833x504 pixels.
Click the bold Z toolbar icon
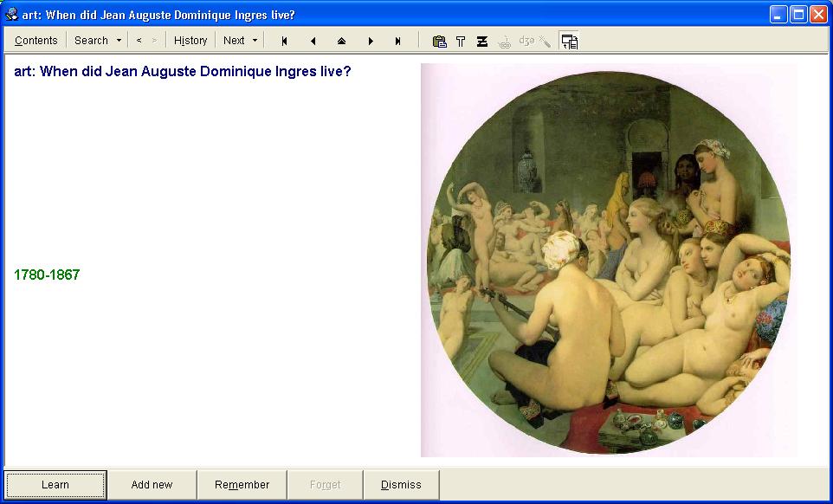(482, 41)
